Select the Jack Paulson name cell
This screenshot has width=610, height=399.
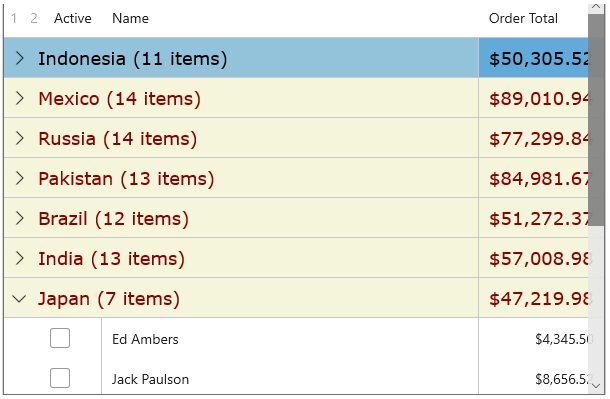point(290,378)
